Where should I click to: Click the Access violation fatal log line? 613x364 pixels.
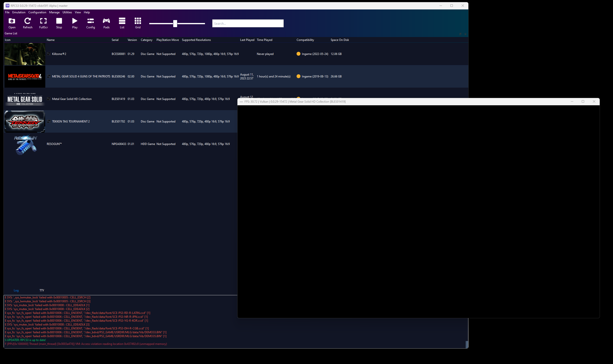86,344
